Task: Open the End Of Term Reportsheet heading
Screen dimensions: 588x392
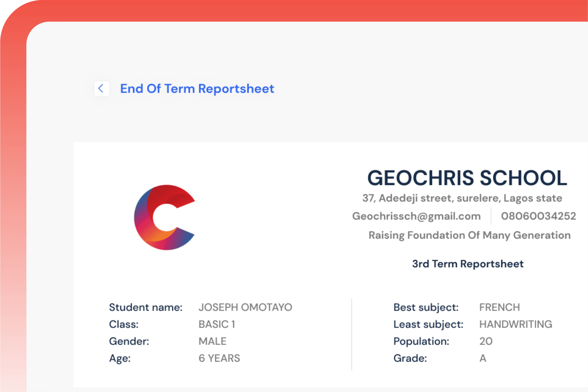Action: (x=197, y=89)
